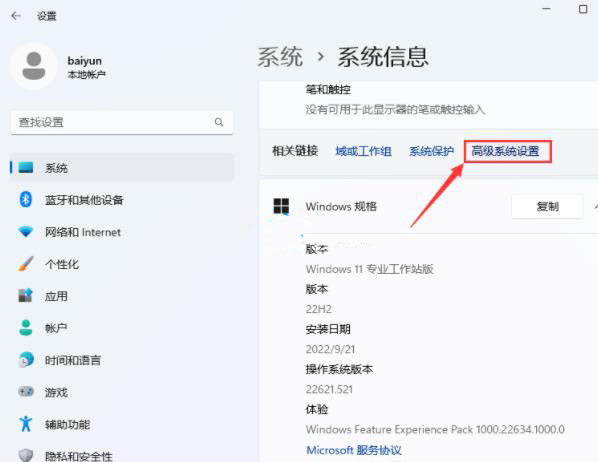Image resolution: width=598 pixels, height=462 pixels.
Task: Click the Time and language globe icon
Action: click(x=26, y=360)
